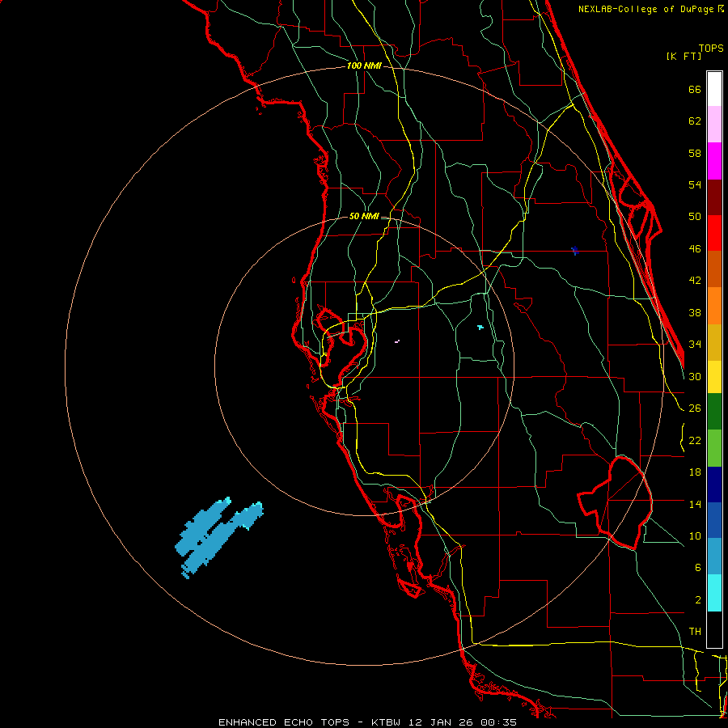Click the white swatch in the tops legend
The height and width of the screenshot is (728, 728).
click(x=714, y=89)
